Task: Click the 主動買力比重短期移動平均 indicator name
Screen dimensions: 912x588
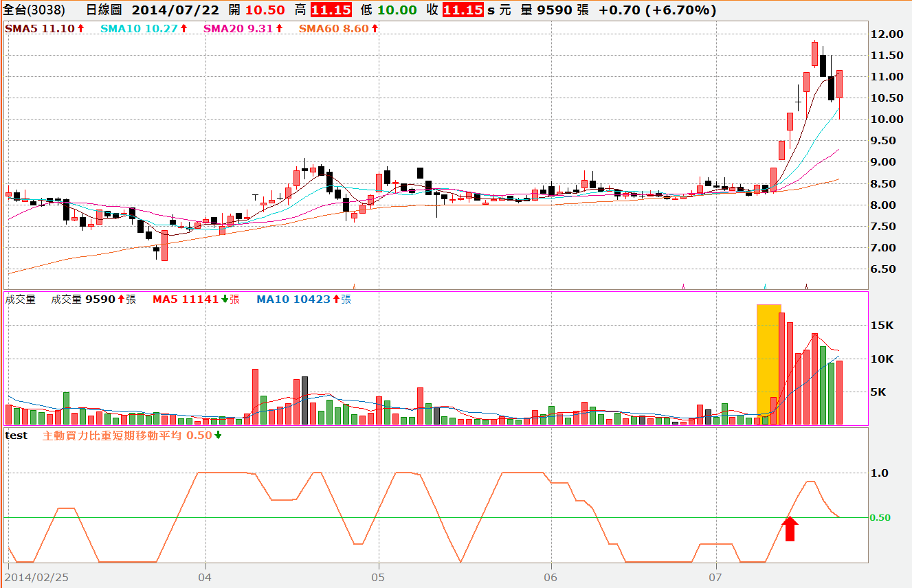Action: pos(113,436)
